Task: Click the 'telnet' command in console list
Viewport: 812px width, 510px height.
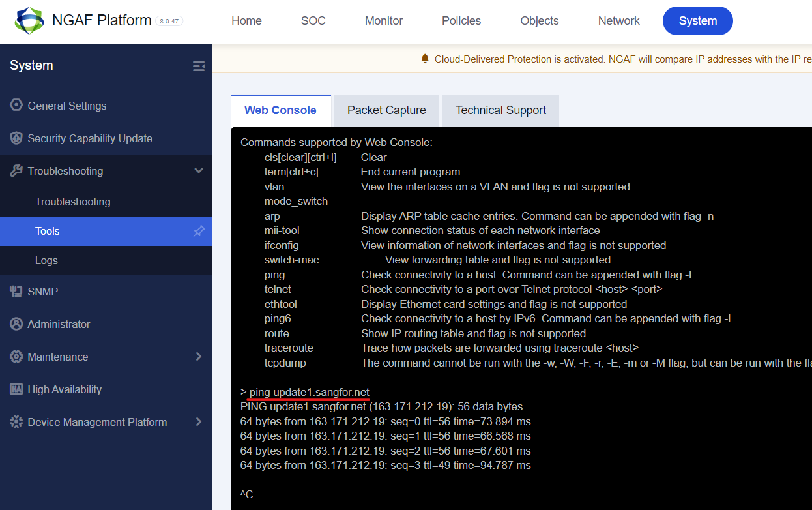Action: point(278,289)
